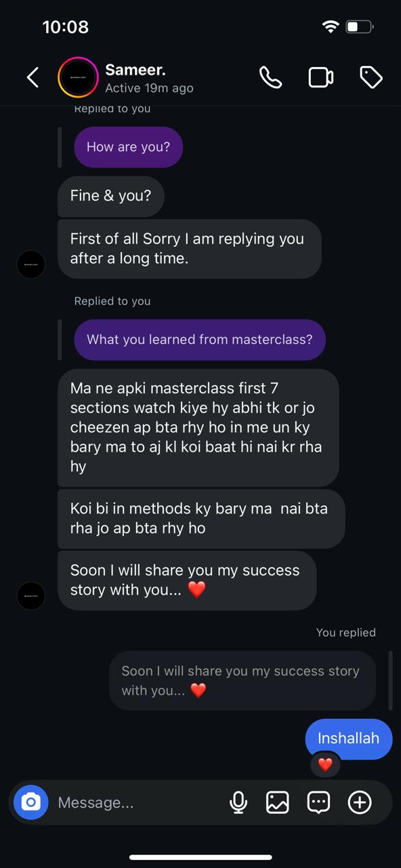Tap quoted 'What you learned from masterclass?' message
401x868 pixels.
[200, 340]
